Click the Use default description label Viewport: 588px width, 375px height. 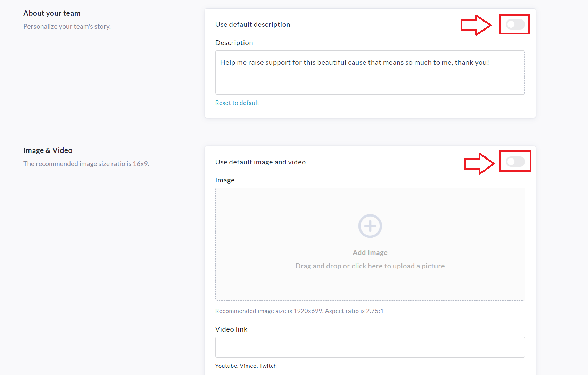[x=252, y=24]
